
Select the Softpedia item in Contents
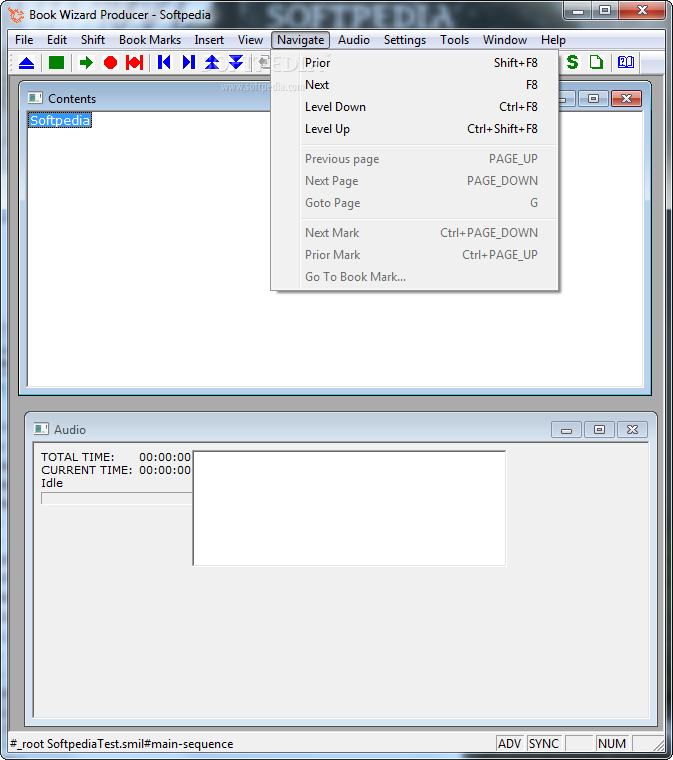60,120
